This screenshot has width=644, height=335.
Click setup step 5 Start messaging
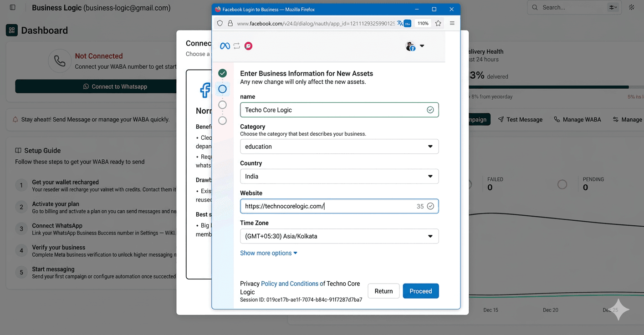click(x=96, y=273)
